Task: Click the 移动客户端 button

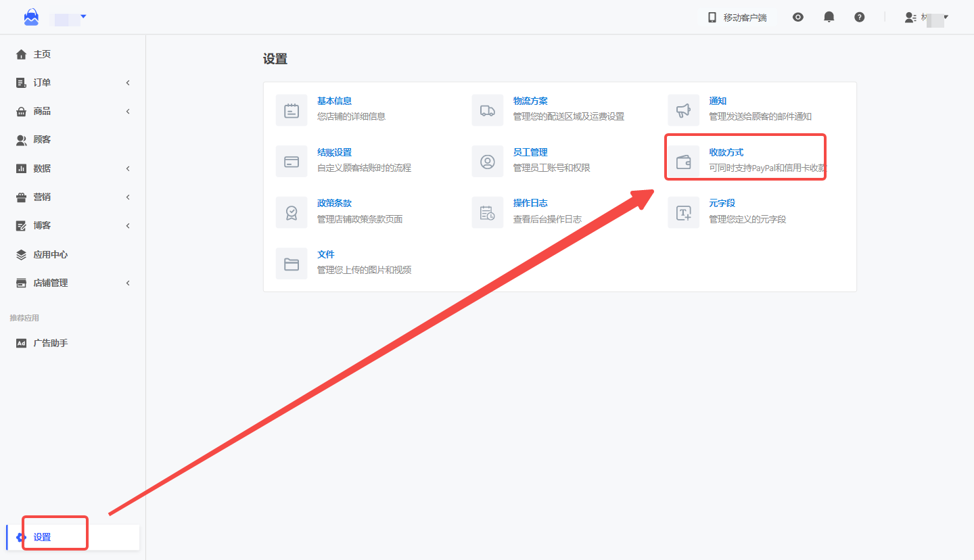Action: tap(737, 18)
